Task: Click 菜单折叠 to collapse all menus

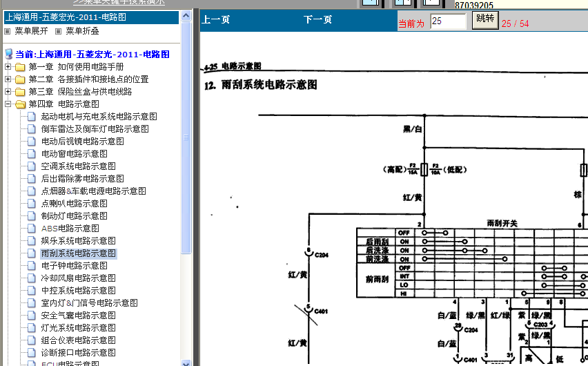Action: [x=82, y=31]
